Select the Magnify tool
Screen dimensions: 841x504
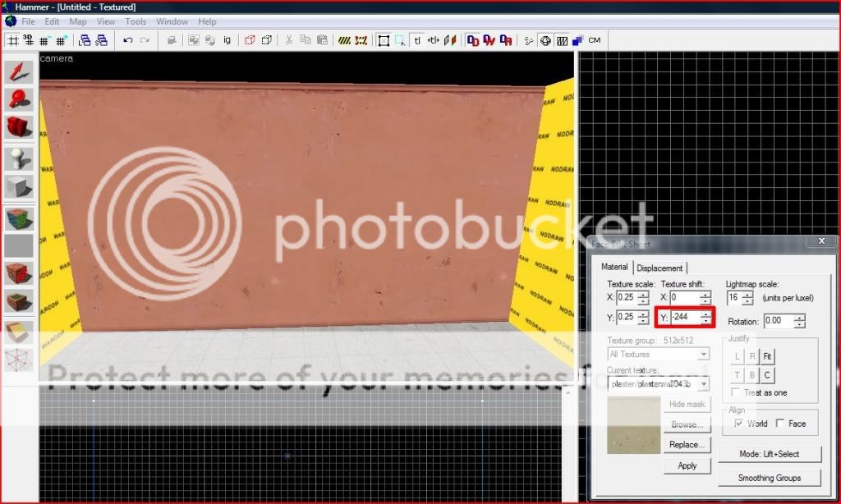19,99
